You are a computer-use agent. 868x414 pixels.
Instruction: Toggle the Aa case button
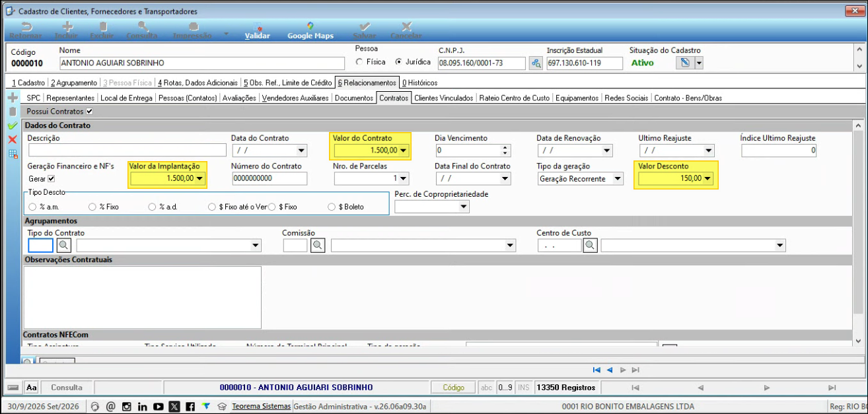tap(32, 388)
